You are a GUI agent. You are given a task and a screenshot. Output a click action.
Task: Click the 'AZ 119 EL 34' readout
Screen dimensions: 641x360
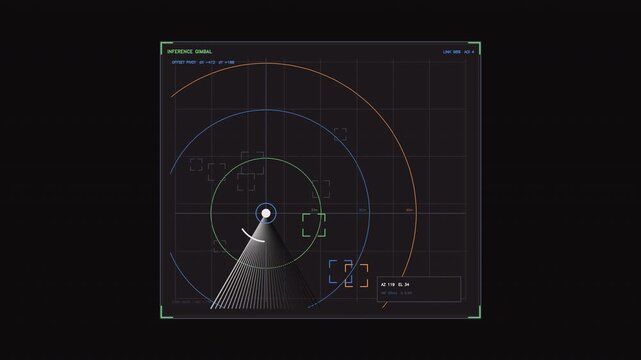[x=395, y=284]
